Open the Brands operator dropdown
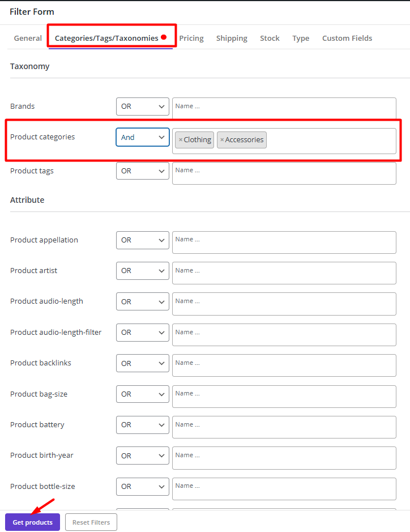 [x=142, y=106]
